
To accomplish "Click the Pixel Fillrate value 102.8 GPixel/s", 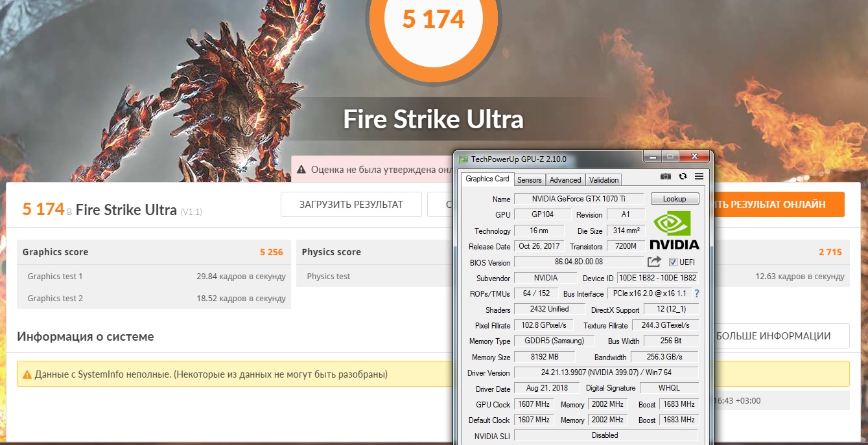I will pos(543,325).
